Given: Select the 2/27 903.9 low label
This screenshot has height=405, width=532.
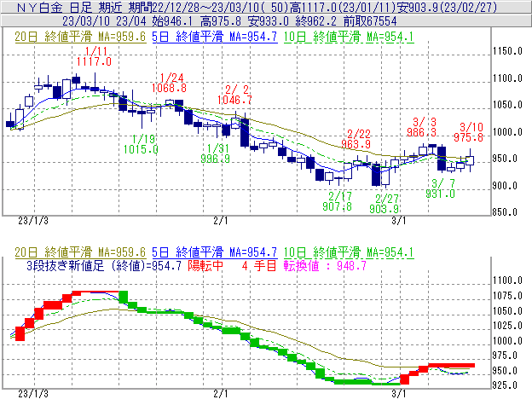Looking at the screenshot, I should 385,204.
